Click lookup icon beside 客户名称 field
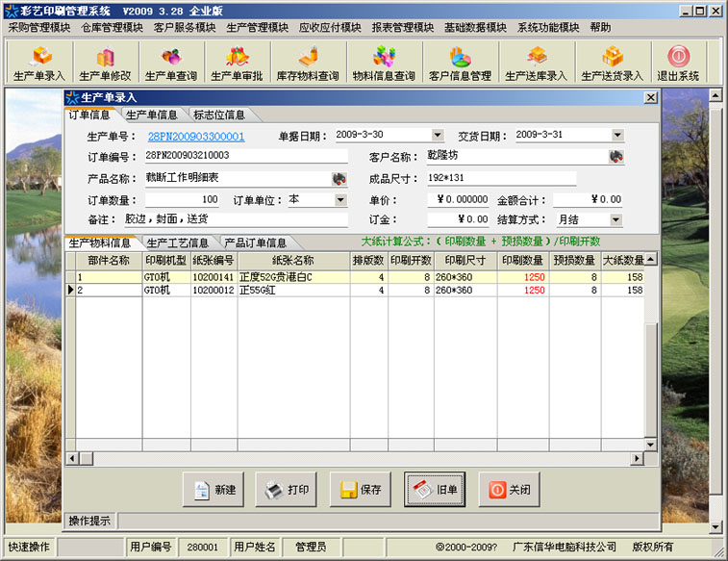The height and width of the screenshot is (561, 728). (x=615, y=157)
